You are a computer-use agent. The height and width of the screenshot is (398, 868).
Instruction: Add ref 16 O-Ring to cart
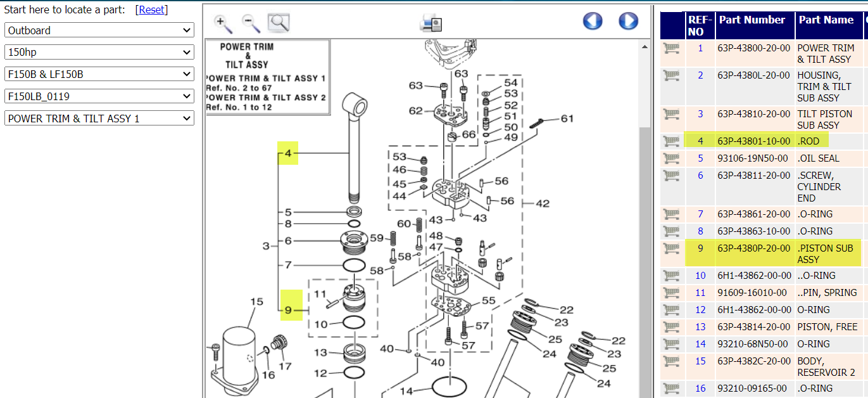(671, 388)
